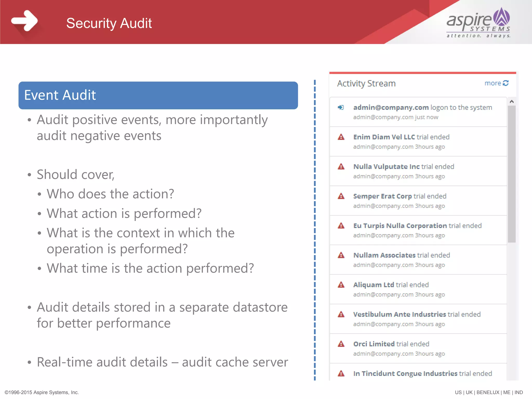Screen dimensions: 532x399
Task: Click the activity stream scrollbar thumb
Action: tap(511, 174)
